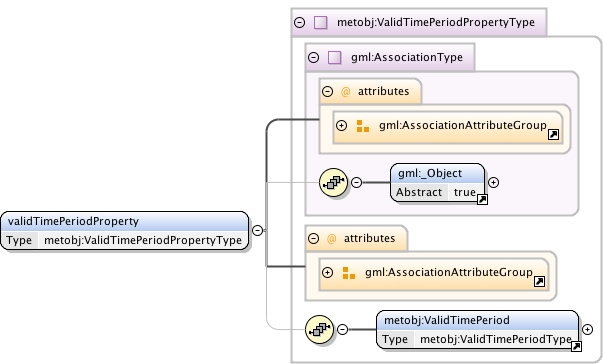Expand the lower gml:AssociationAttributeGroup
Image resolution: width=603 pixels, height=364 pixels.
(327, 273)
